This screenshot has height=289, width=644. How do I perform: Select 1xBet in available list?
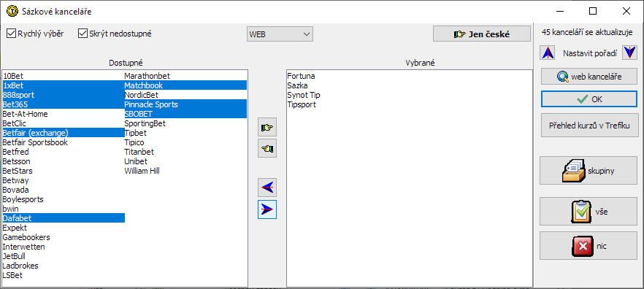[64, 85]
